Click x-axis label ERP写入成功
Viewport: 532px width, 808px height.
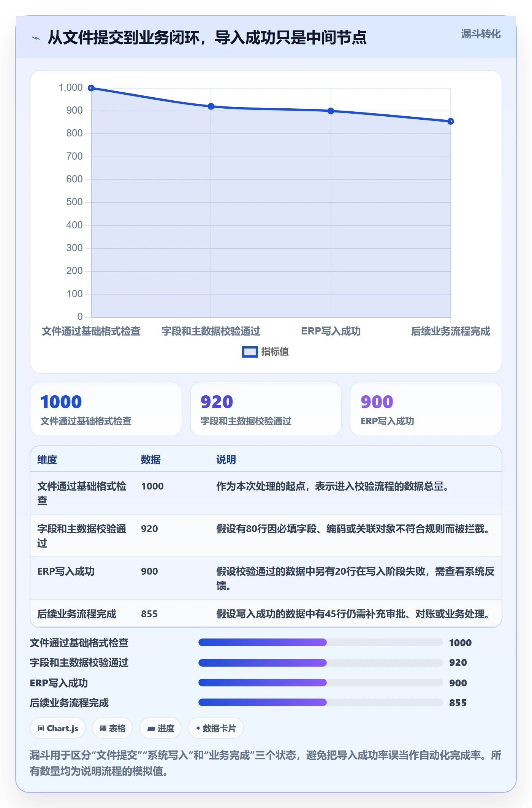click(331, 331)
